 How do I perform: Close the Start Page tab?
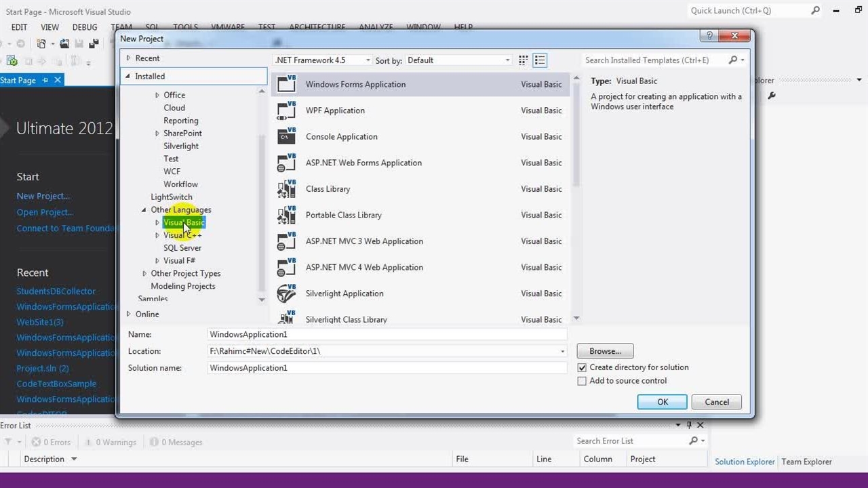(58, 80)
